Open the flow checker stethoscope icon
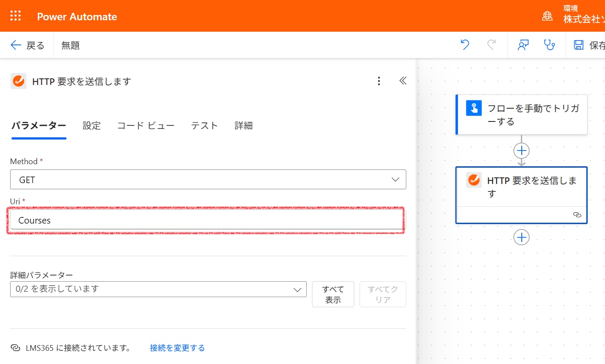 [x=549, y=45]
